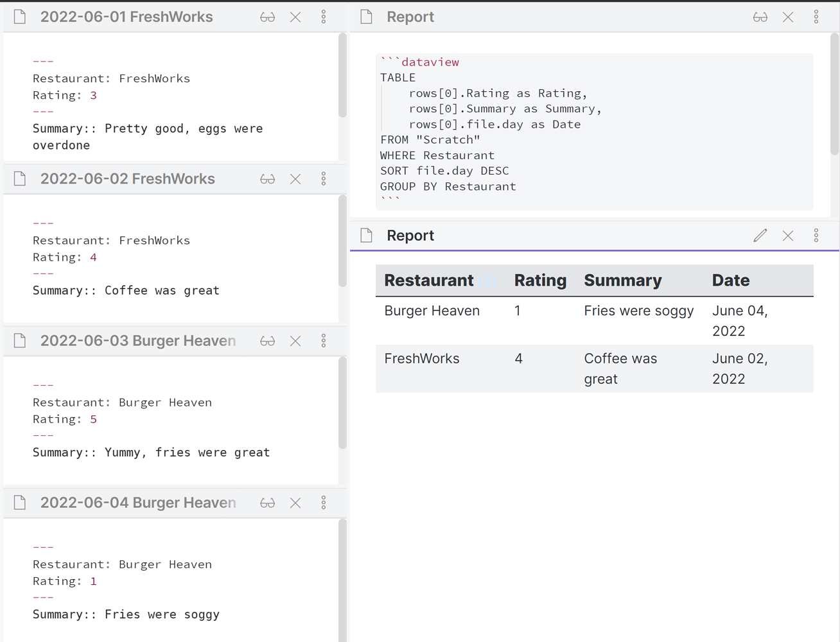
Task: Select the Report editor pane title
Action: pos(410,17)
